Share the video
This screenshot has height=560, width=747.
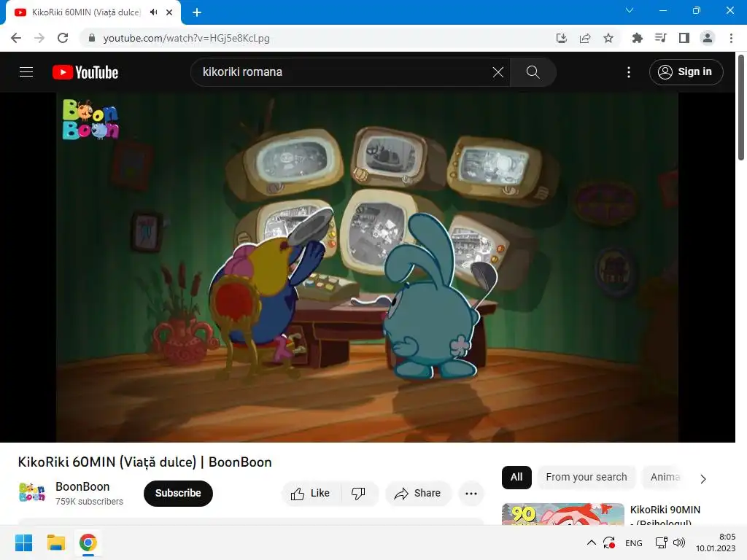418,494
